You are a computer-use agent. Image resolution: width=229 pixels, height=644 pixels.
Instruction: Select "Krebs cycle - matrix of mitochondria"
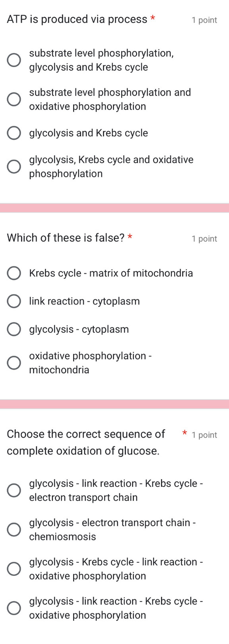tap(14, 273)
